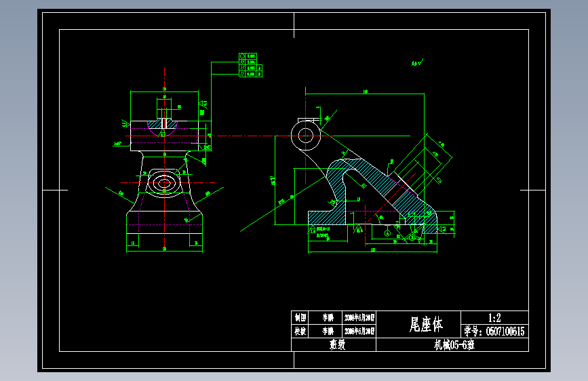
Task: Select the date cell in 校核 row
Action: [359, 332]
